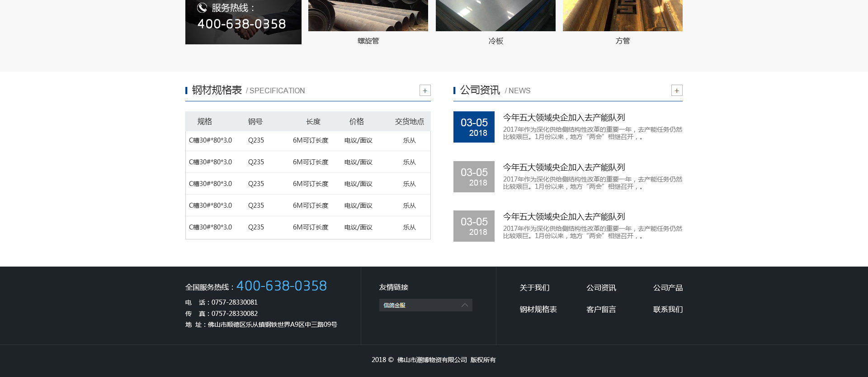Viewport: 868px width, 377px height.
Task: Click 客户留言 in the footer
Action: (x=601, y=310)
